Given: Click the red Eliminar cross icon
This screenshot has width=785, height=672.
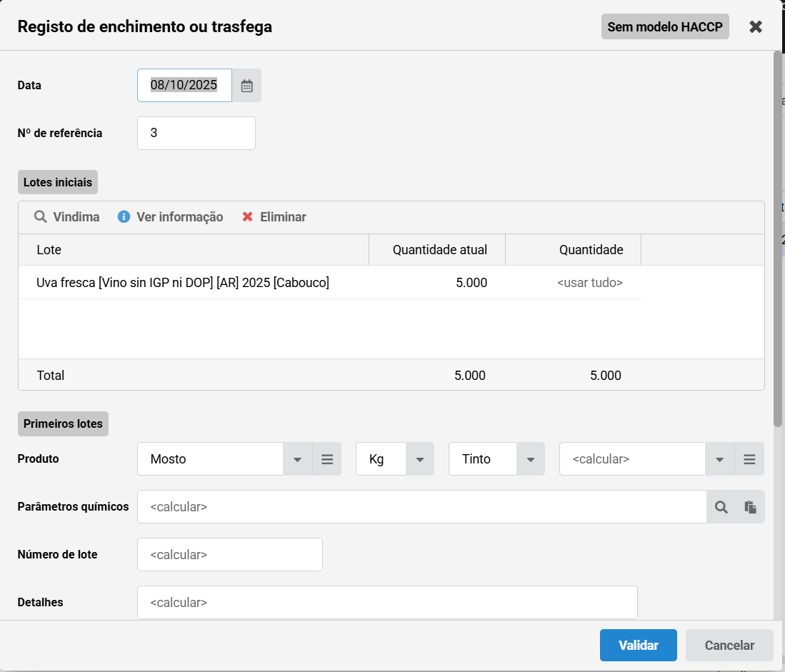Looking at the screenshot, I should [247, 216].
